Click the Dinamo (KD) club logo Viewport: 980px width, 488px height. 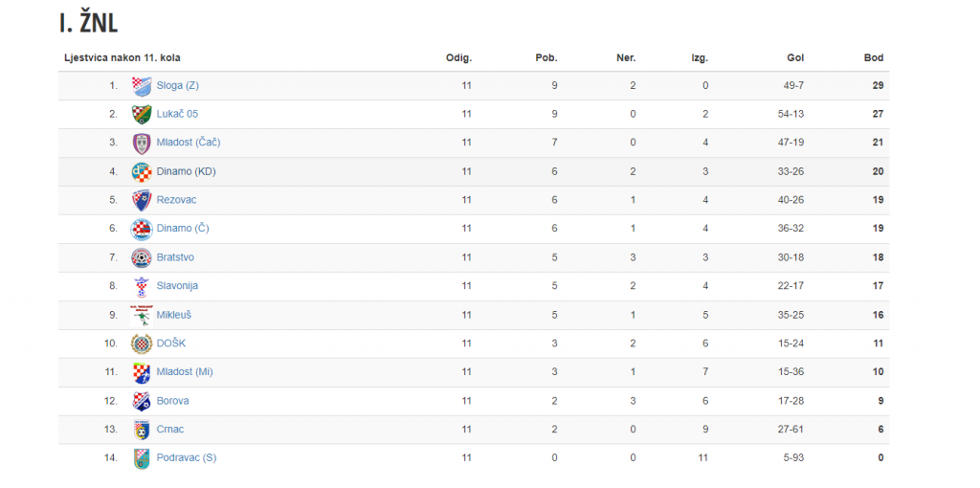(x=142, y=172)
